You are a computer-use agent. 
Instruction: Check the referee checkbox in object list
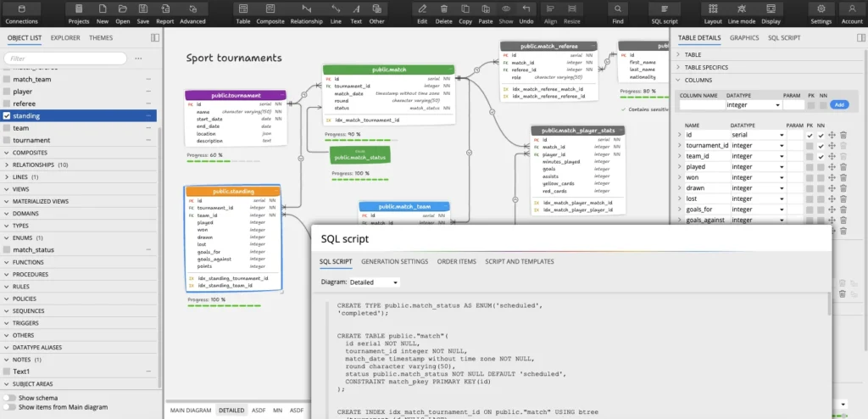pyautogui.click(x=7, y=103)
